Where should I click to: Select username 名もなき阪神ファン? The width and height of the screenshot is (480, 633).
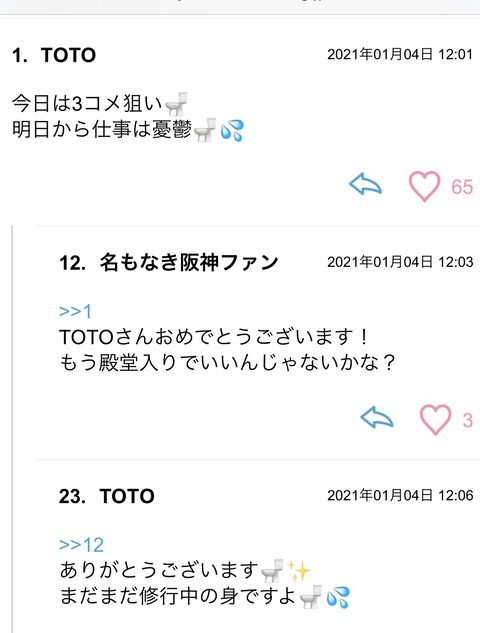[x=189, y=262]
